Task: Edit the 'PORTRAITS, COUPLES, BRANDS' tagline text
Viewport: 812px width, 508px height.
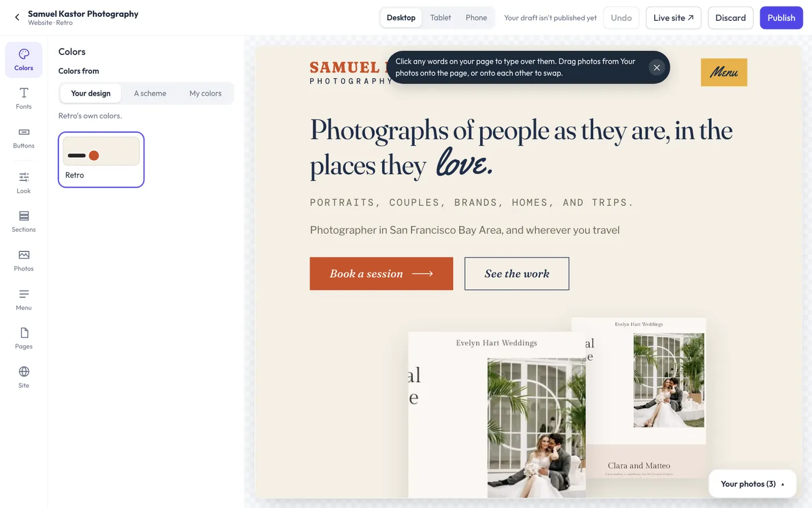Action: (472, 203)
